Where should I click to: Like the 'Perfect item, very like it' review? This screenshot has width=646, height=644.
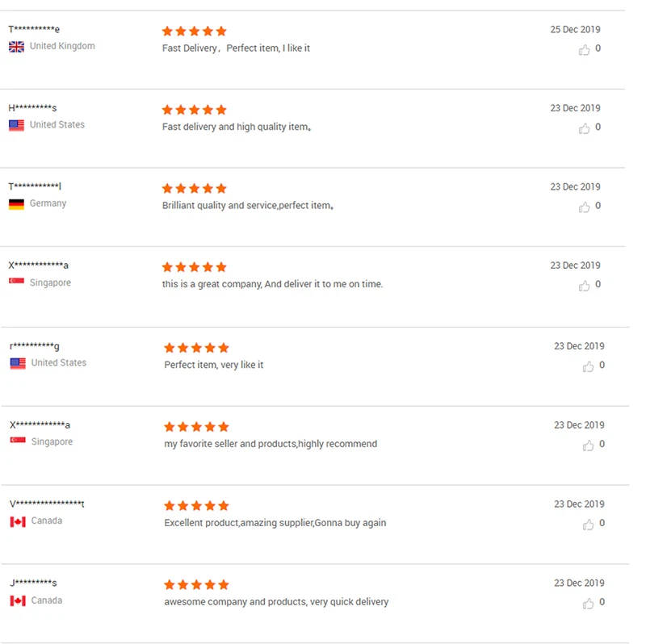coord(588,366)
